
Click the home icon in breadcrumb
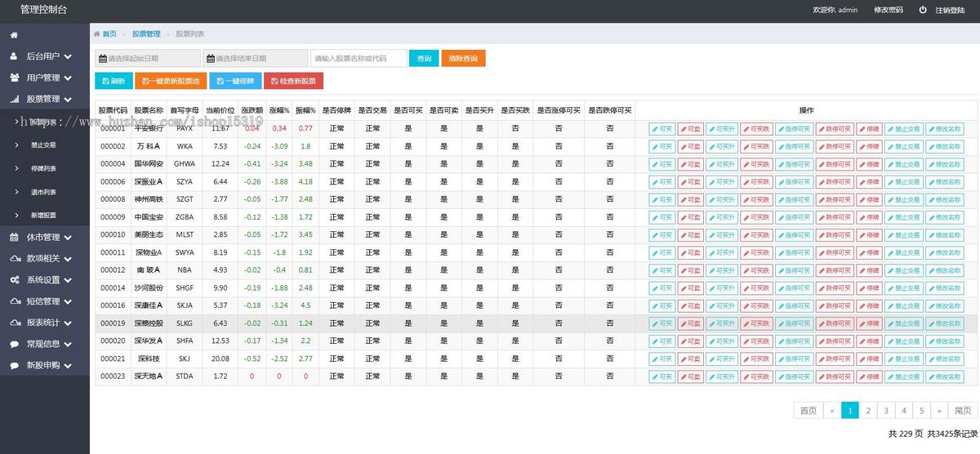[96, 34]
